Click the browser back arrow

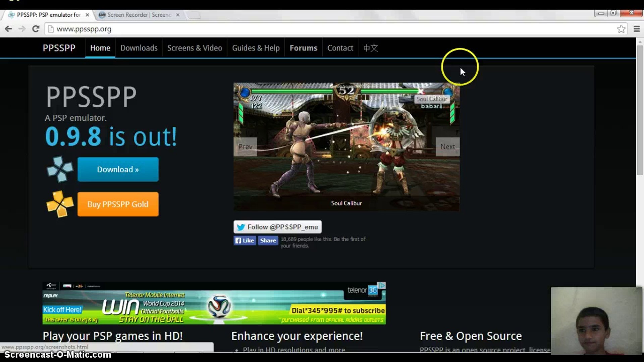[8, 29]
